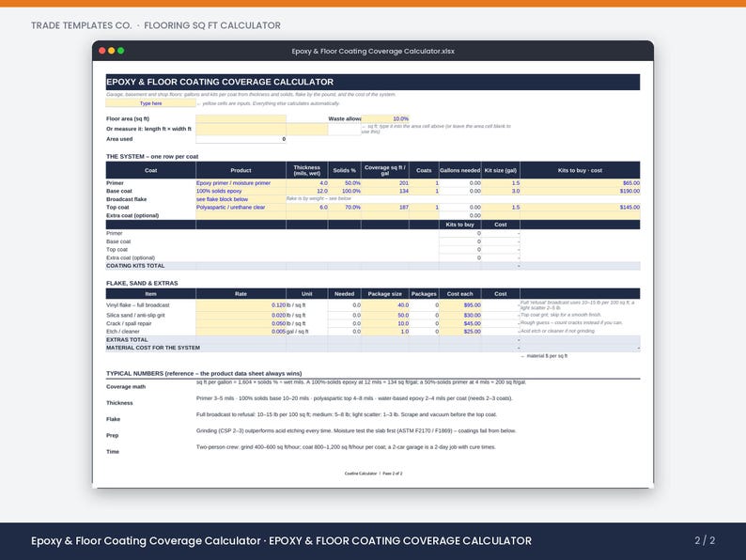Screen dimensions: 746x560
Task: Select the Silica sand cost each $30.00
Action: [460, 315]
